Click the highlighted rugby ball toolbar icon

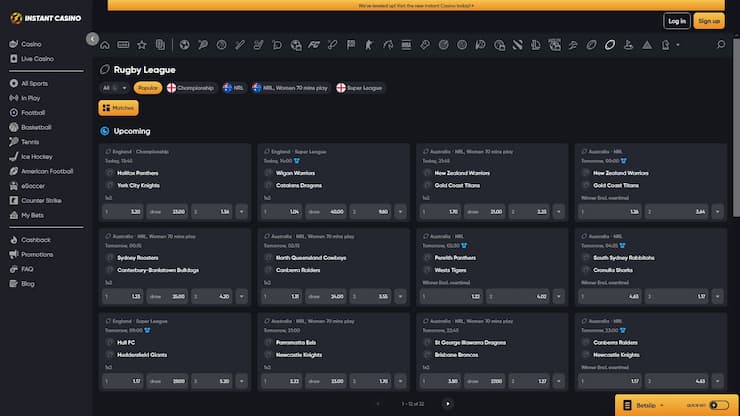point(610,45)
